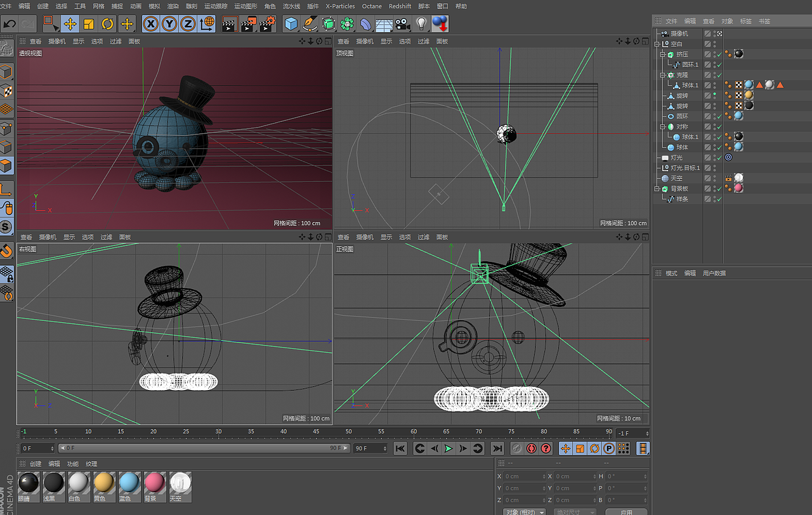Click the record active objects button
The image size is (812, 515).
[517, 448]
